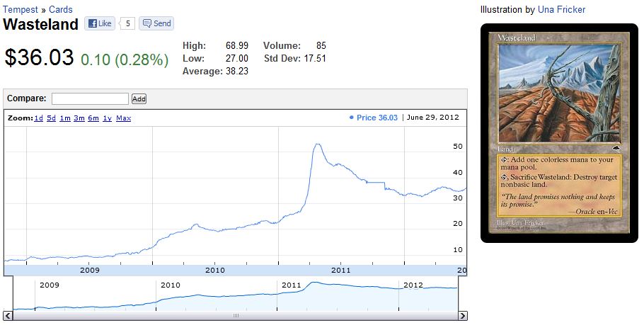Viewport: 644px width, 335px height.
Task: Set chart zoom to 1m
Action: [65, 118]
